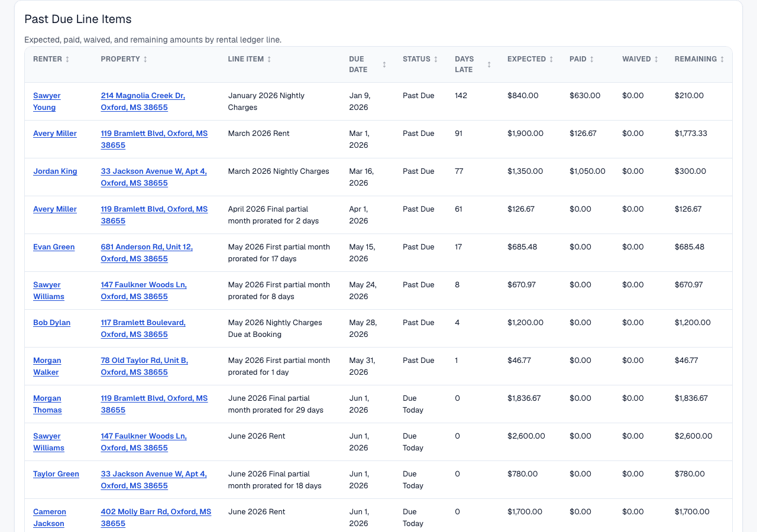757x532 pixels.
Task: Click 'Due Today' status for Taylor Green
Action: [413, 479]
